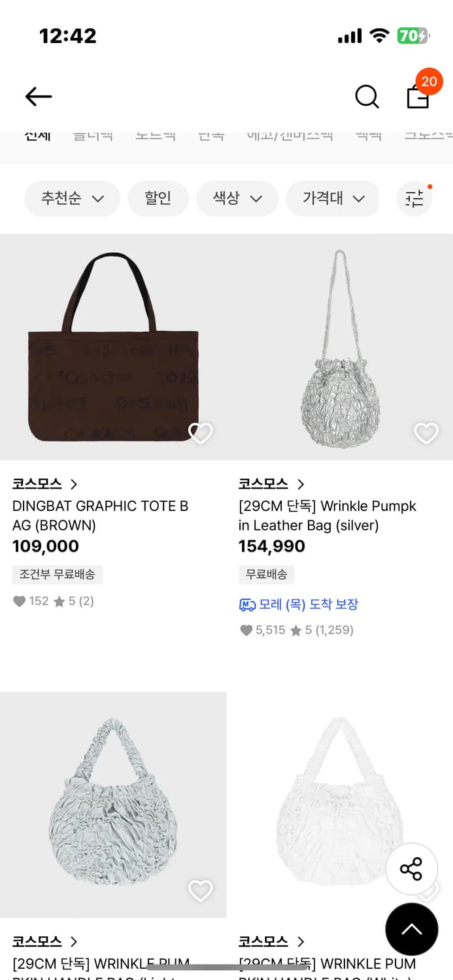
Task: Favorite the silver Wrinkle Pumpkin Leather Bag
Action: [426, 433]
